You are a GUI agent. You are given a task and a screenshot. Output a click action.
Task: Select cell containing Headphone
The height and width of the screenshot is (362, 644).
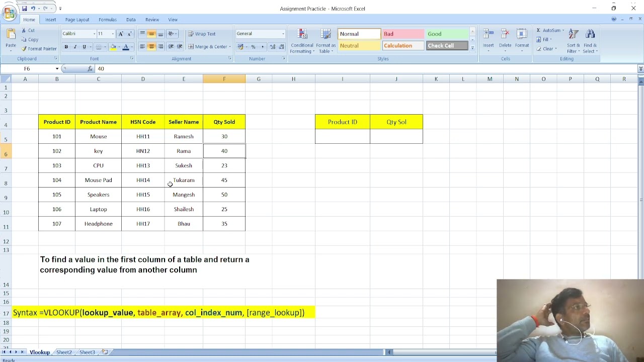[99, 224]
